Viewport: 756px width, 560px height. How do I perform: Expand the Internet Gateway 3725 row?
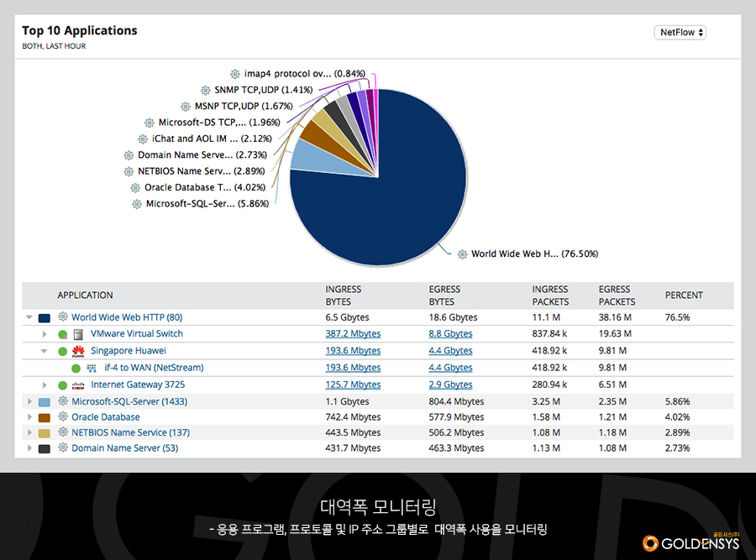tap(45, 385)
